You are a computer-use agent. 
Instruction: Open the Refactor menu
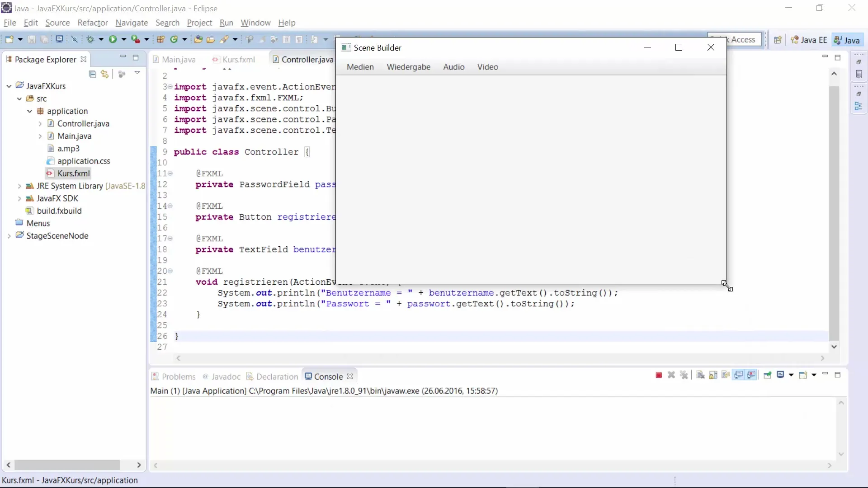click(x=93, y=23)
